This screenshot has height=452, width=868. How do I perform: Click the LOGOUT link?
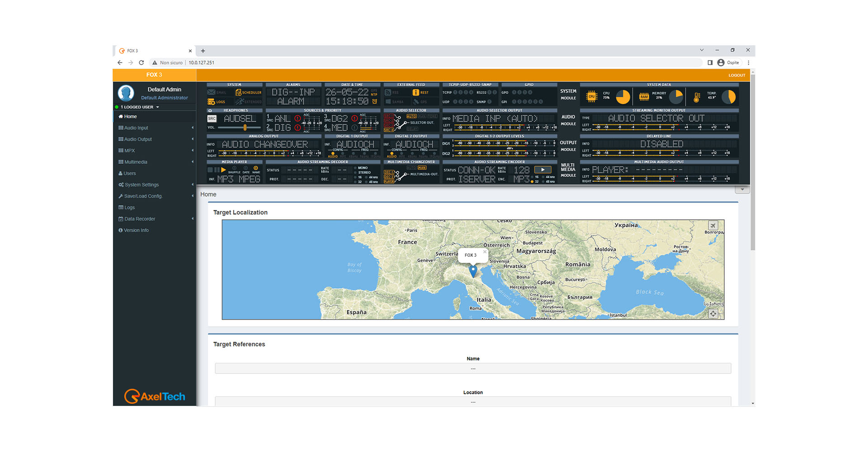[x=736, y=75]
